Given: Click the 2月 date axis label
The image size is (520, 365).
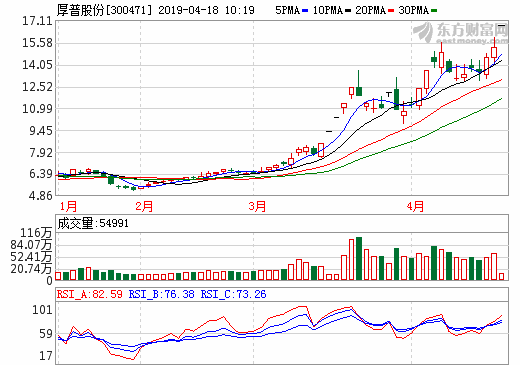Looking at the screenshot, I should (x=144, y=207).
